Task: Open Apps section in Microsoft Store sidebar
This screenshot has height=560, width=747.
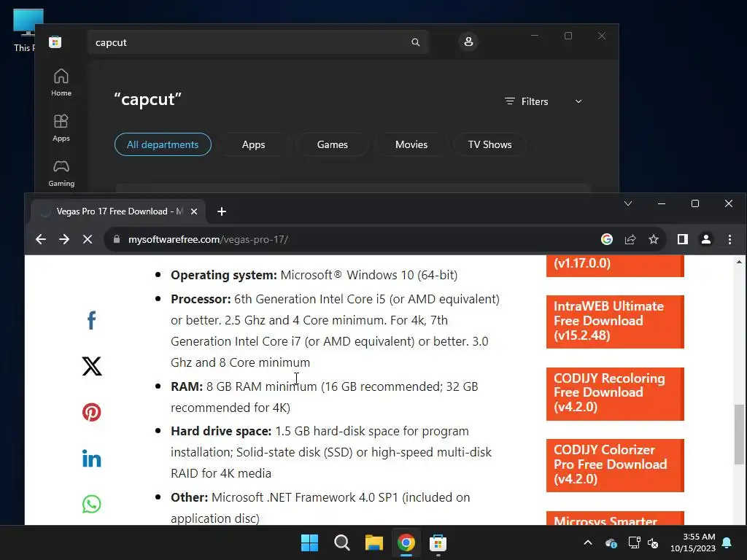Action: click(x=61, y=128)
